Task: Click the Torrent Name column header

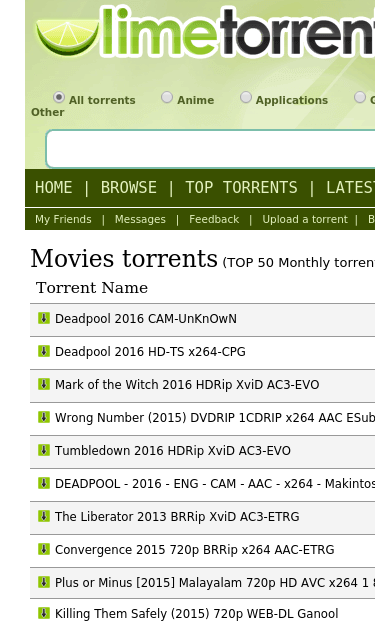Action: pyautogui.click(x=92, y=288)
